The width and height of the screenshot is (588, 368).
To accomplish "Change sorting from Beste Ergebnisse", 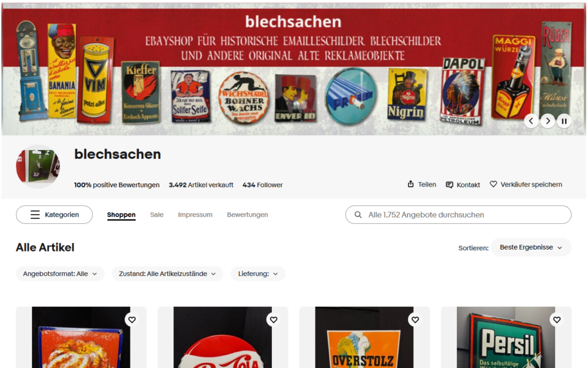I will coord(531,247).
